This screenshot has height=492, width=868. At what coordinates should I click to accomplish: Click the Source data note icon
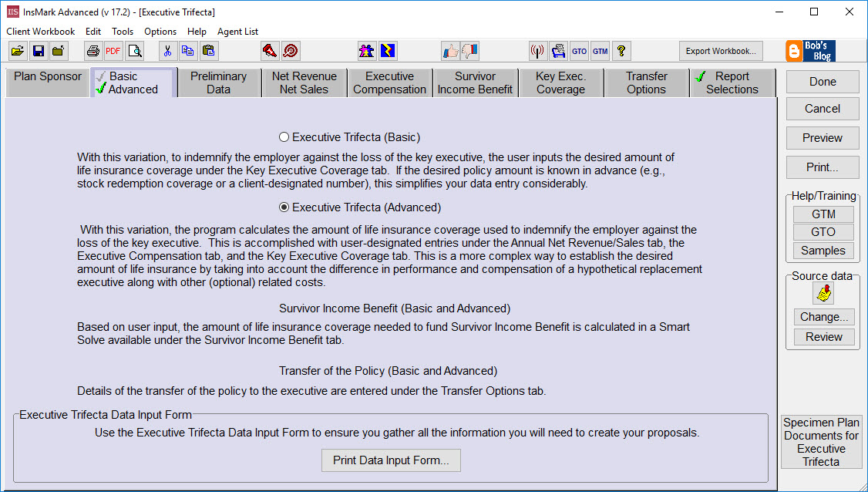pos(823,294)
